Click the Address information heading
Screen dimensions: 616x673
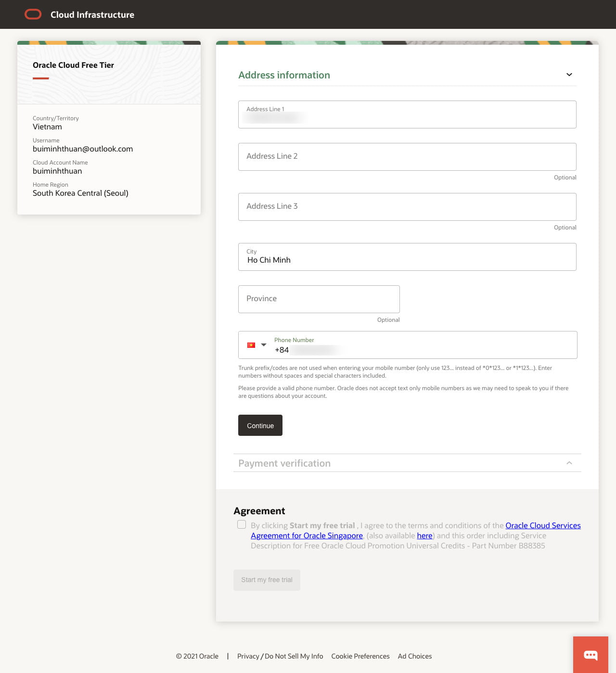click(x=284, y=75)
